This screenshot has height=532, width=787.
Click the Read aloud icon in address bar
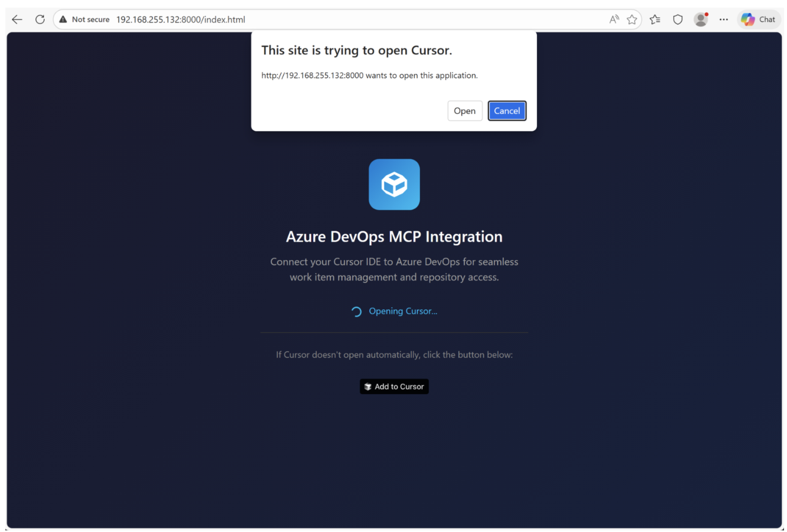pos(614,19)
